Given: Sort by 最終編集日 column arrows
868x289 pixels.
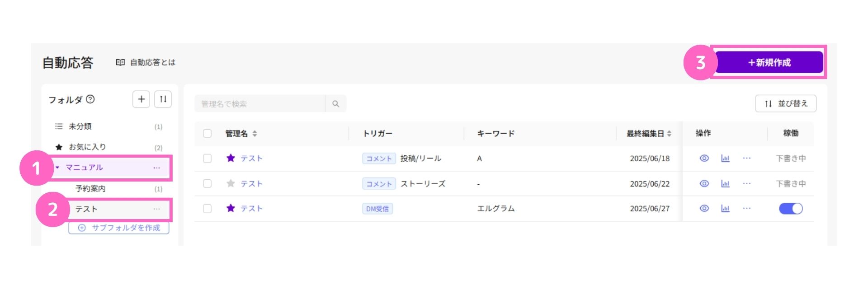Looking at the screenshot, I should click(669, 134).
